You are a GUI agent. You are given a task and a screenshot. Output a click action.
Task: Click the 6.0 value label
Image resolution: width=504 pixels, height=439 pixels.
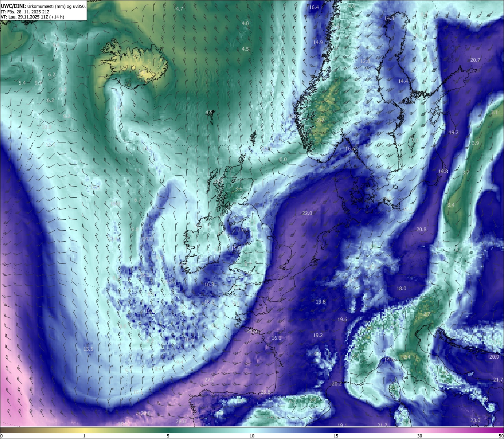coord(283,159)
